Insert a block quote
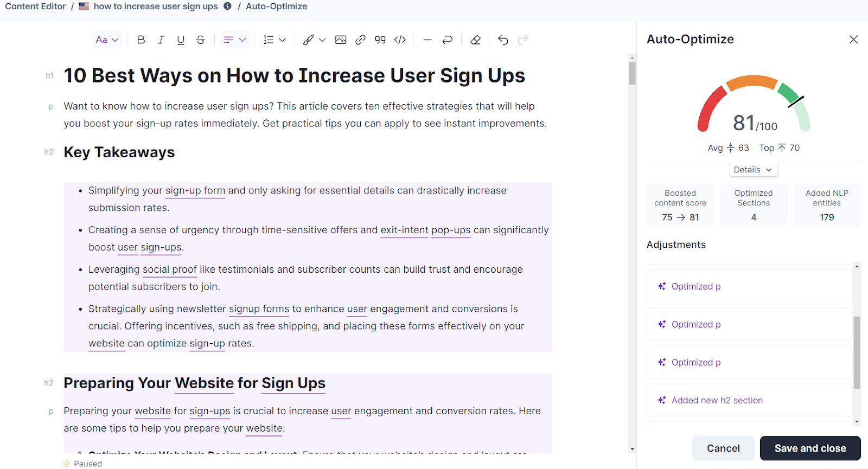The height and width of the screenshot is (469, 868). click(x=380, y=40)
